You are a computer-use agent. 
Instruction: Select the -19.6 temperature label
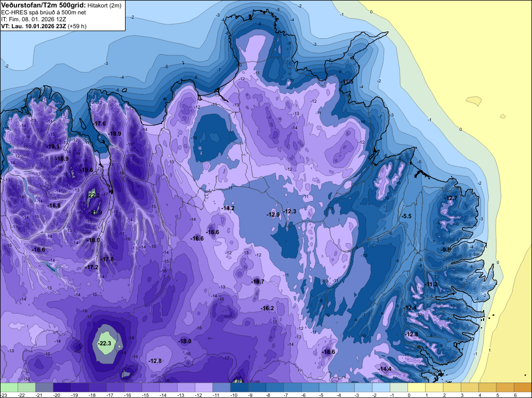pyautogui.click(x=86, y=170)
